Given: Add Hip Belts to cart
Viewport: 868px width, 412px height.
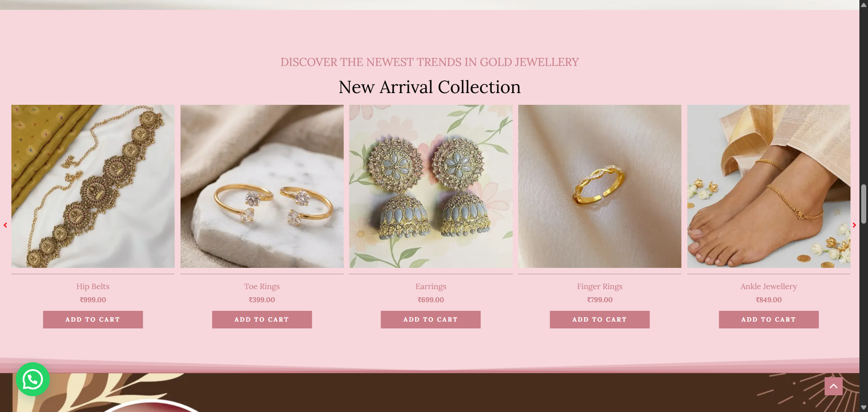Looking at the screenshot, I should tap(93, 319).
